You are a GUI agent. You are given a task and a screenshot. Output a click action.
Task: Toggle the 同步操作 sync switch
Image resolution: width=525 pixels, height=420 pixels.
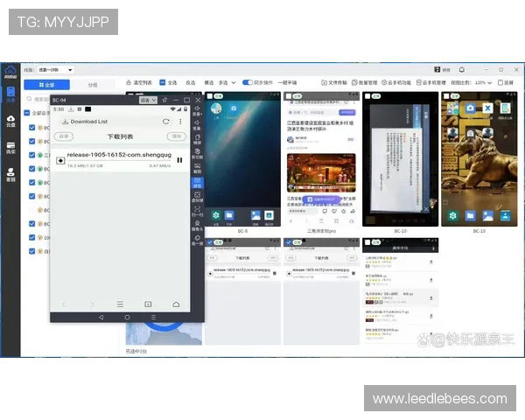(247, 82)
